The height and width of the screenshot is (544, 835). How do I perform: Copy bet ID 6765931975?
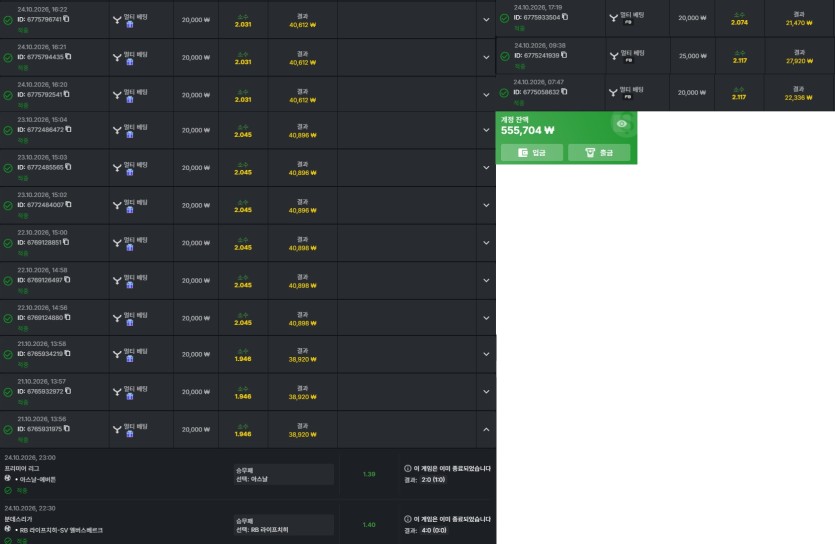67,428
